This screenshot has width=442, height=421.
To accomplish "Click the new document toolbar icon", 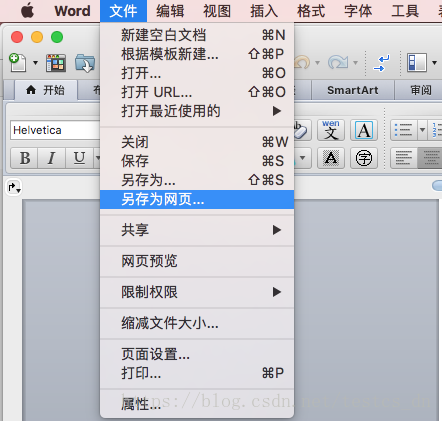I will click(x=17, y=62).
